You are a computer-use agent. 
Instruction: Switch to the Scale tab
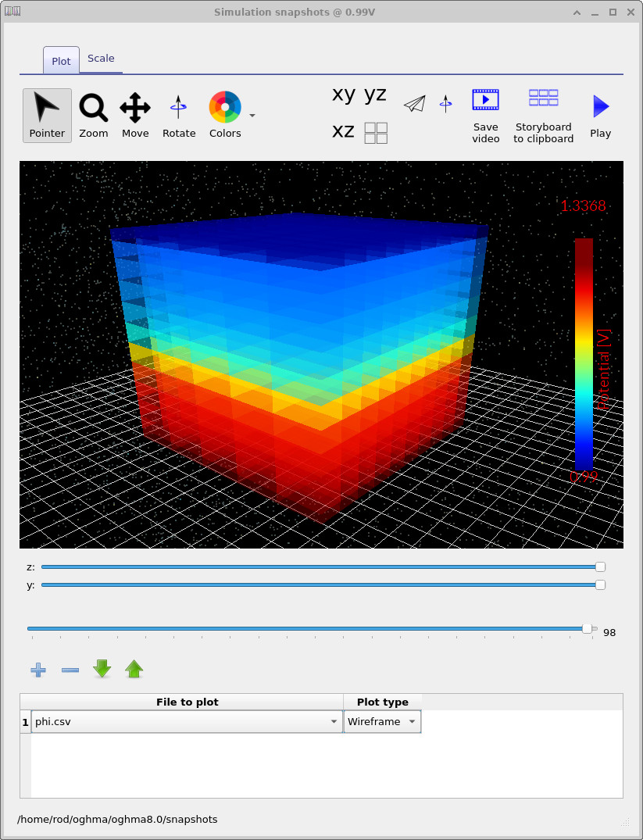coord(101,58)
